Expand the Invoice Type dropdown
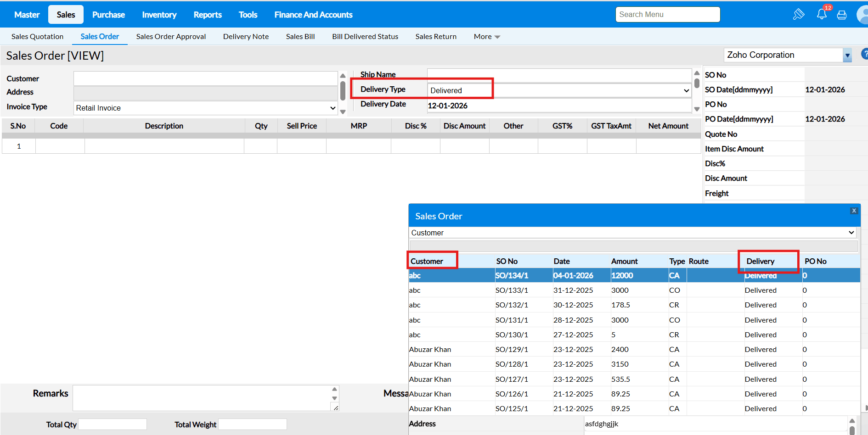Screen dimensions: 868x435 pos(333,108)
